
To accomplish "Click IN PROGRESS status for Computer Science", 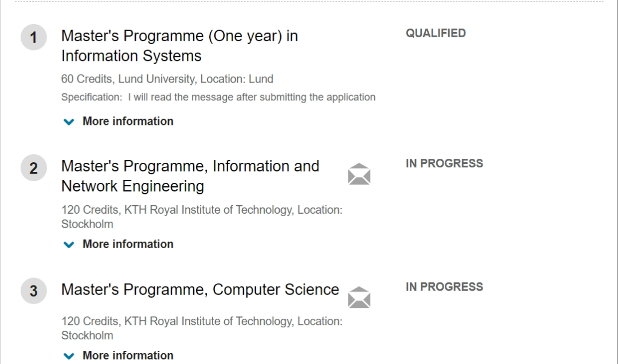I will point(445,287).
